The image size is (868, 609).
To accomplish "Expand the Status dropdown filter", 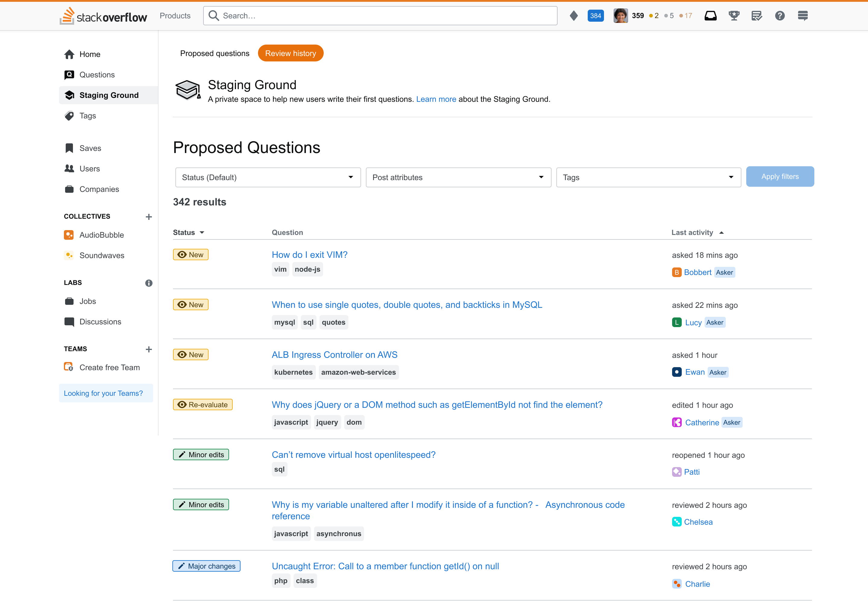I will (266, 176).
